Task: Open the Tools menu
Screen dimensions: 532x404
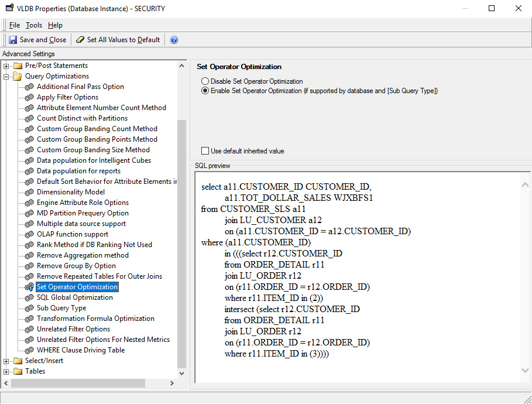Action: click(34, 25)
